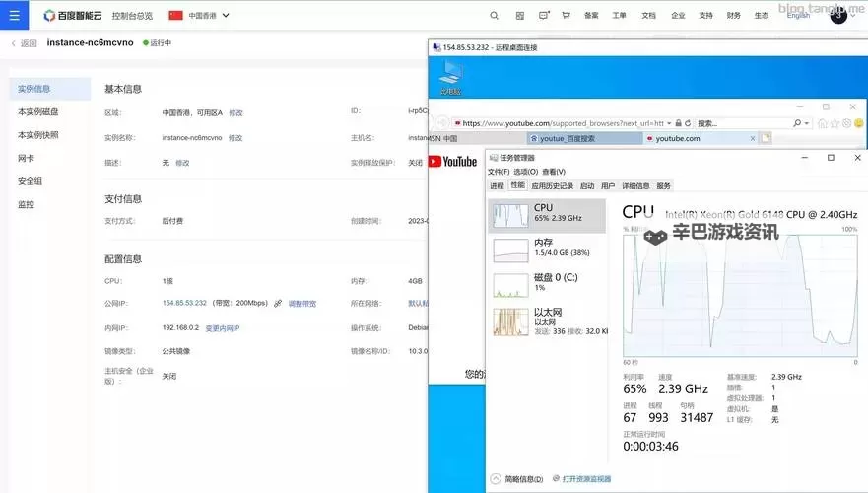This screenshot has width=868, height=493.
Task: Click the Task Manager title bar icon
Action: pyautogui.click(x=494, y=158)
